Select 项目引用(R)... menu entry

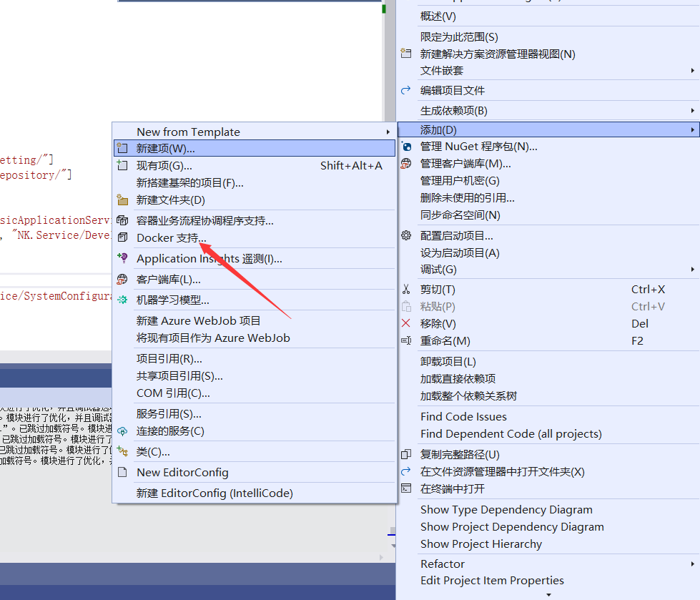point(169,358)
